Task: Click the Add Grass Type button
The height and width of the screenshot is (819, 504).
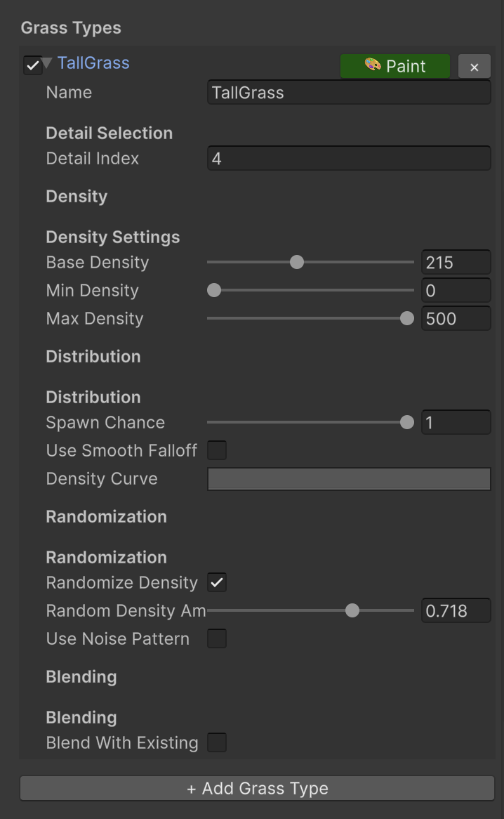Action: coord(257,788)
